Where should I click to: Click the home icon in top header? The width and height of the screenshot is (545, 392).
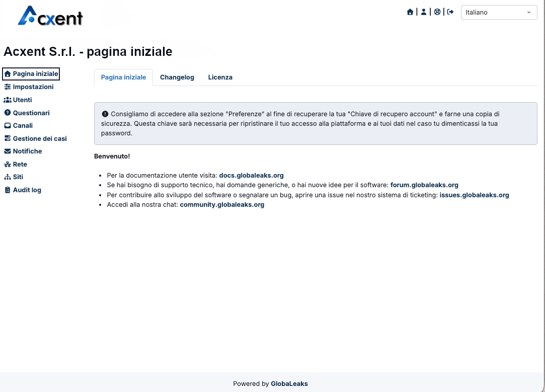tap(410, 12)
